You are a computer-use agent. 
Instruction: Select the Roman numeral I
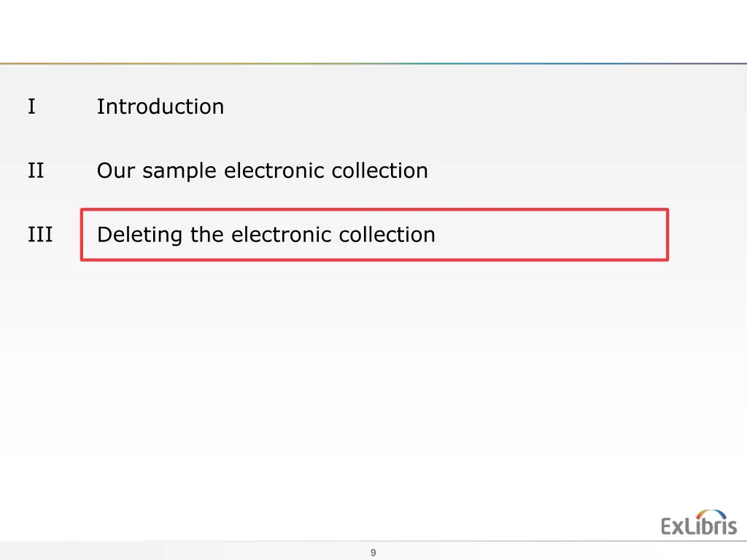pyautogui.click(x=31, y=106)
